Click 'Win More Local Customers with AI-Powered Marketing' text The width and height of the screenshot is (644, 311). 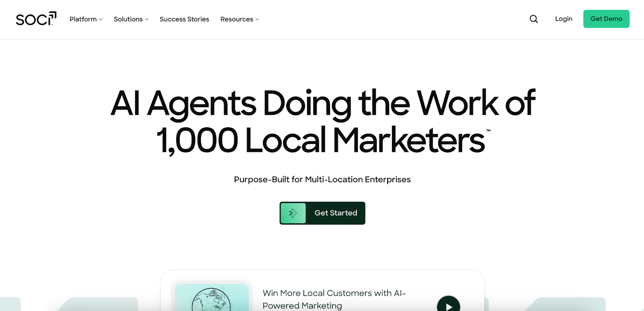pyautogui.click(x=334, y=299)
